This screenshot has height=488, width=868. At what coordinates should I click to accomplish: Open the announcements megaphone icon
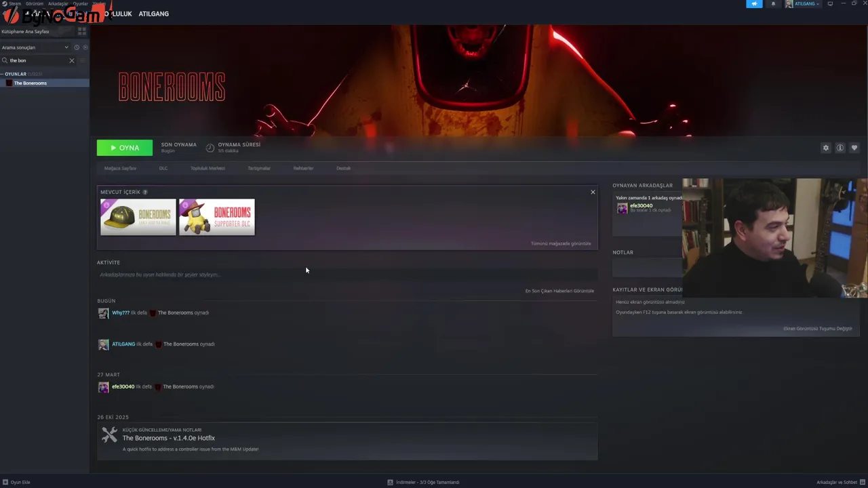tap(754, 4)
